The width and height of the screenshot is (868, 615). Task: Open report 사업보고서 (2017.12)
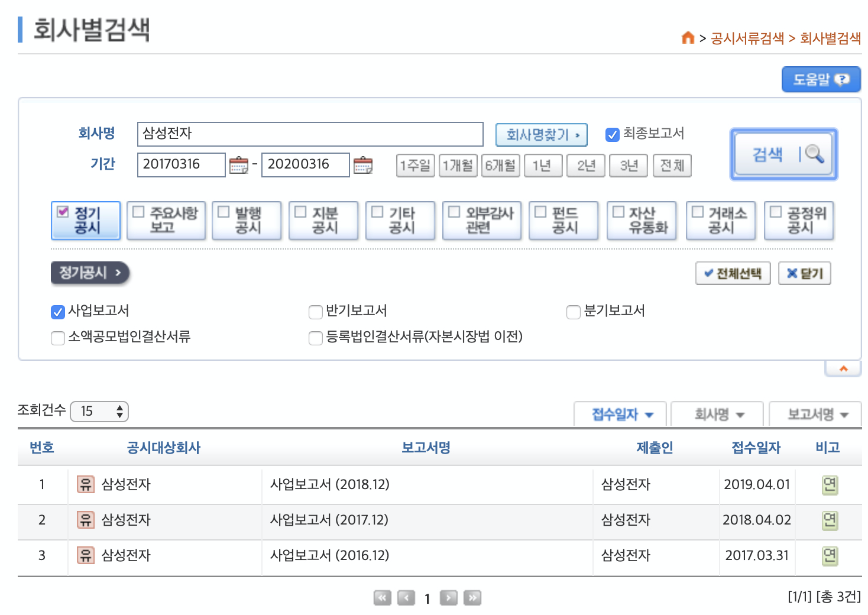pos(329,520)
